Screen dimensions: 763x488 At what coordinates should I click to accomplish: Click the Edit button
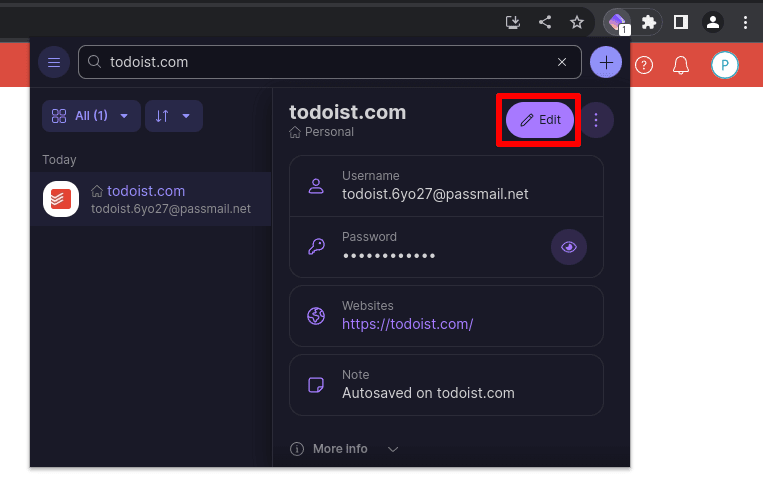[540, 120]
